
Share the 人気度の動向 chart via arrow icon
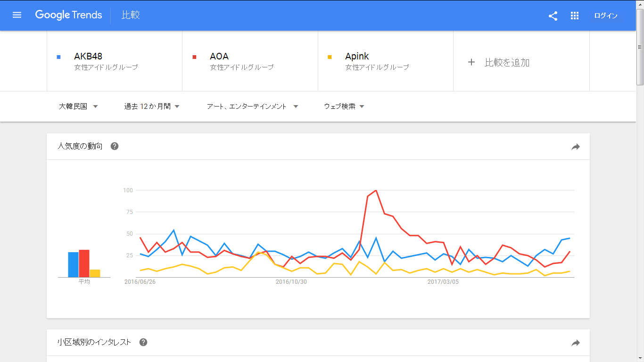576,147
